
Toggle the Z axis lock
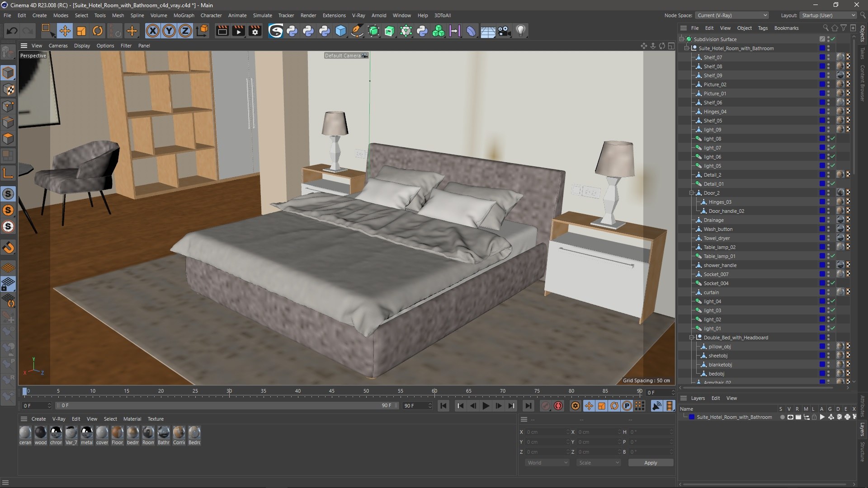point(185,31)
